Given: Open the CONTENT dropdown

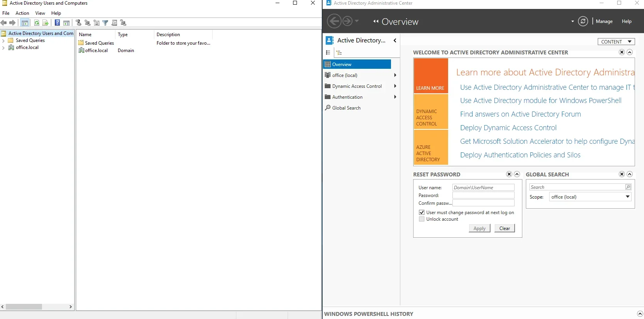Looking at the screenshot, I should 616,42.
